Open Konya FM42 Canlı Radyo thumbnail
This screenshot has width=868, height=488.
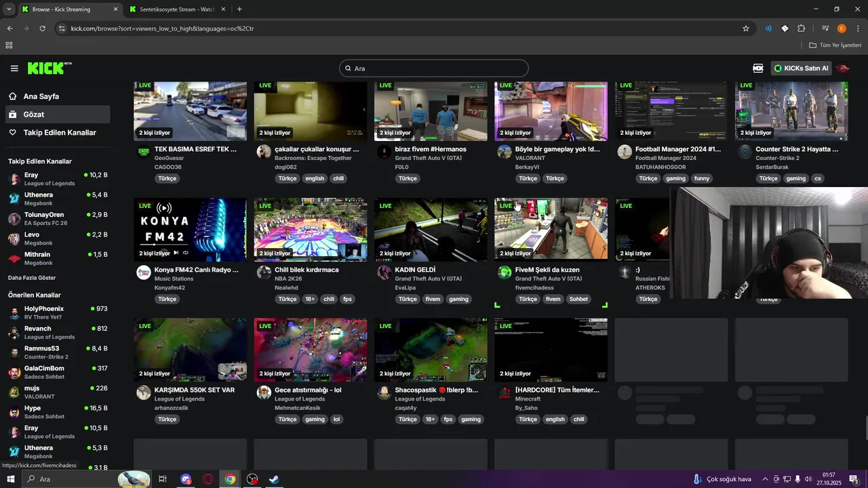coord(190,230)
